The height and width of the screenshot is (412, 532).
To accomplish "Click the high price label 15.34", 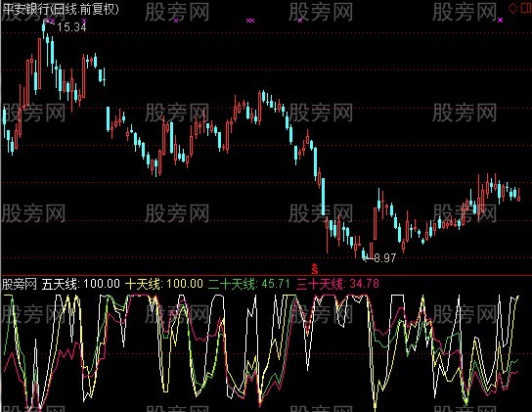I will tap(71, 27).
